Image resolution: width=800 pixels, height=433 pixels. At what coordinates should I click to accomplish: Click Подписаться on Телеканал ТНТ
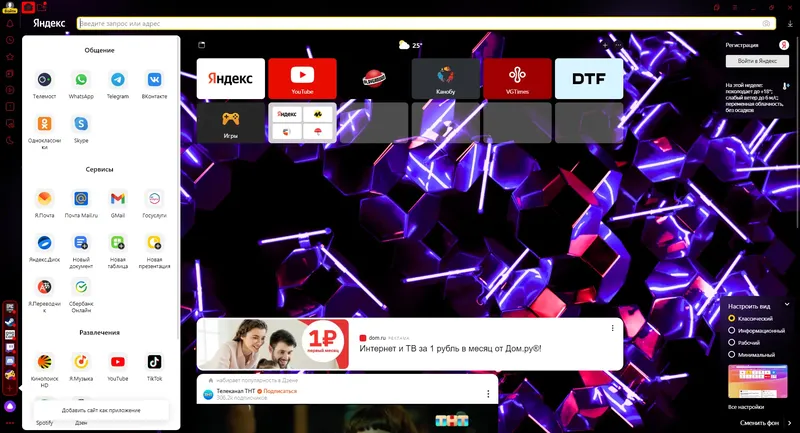(280, 391)
